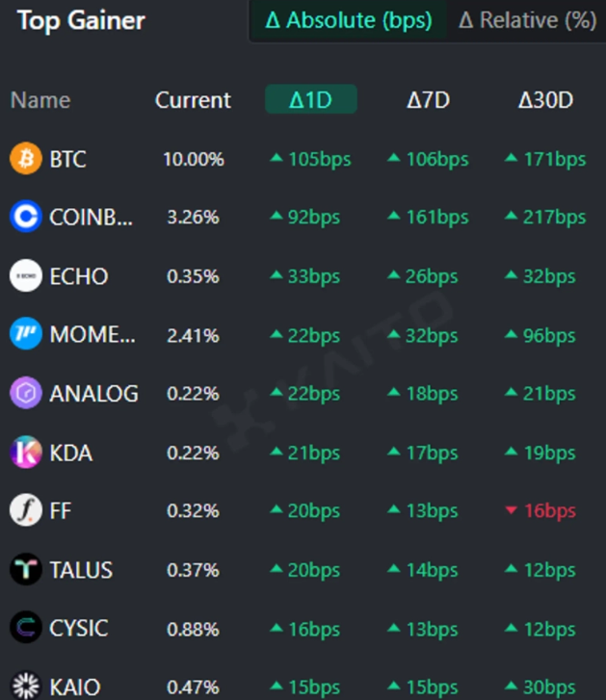This screenshot has width=606, height=700.
Task: Click the Coinbase logo icon
Action: 26,218
